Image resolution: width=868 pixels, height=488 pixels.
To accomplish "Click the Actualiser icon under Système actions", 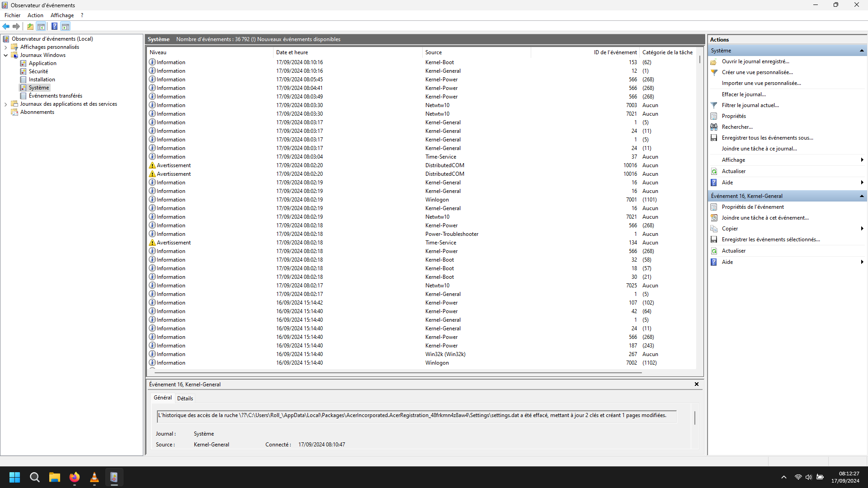I will 714,171.
